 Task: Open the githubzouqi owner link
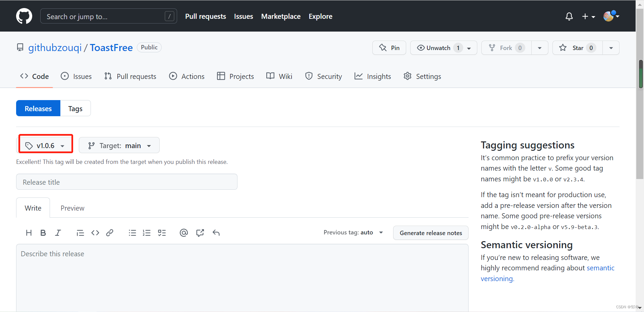(x=55, y=48)
